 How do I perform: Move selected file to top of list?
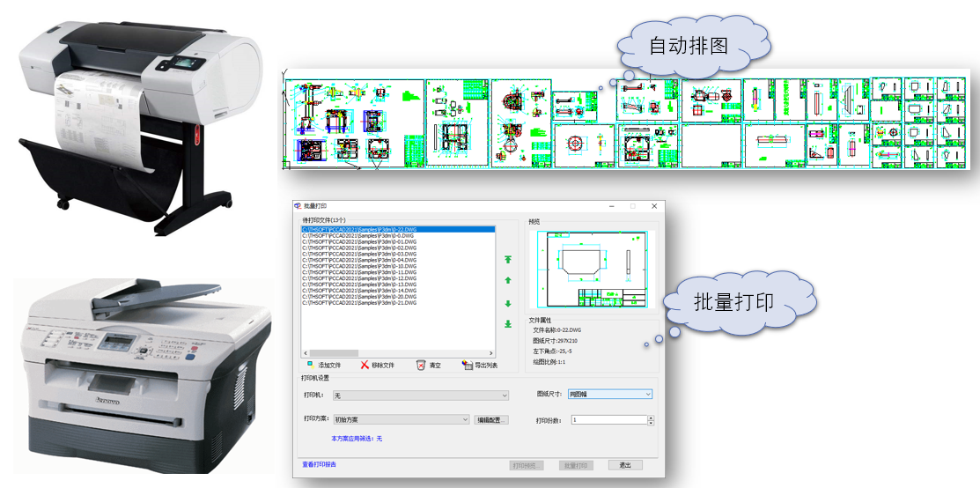point(508,259)
